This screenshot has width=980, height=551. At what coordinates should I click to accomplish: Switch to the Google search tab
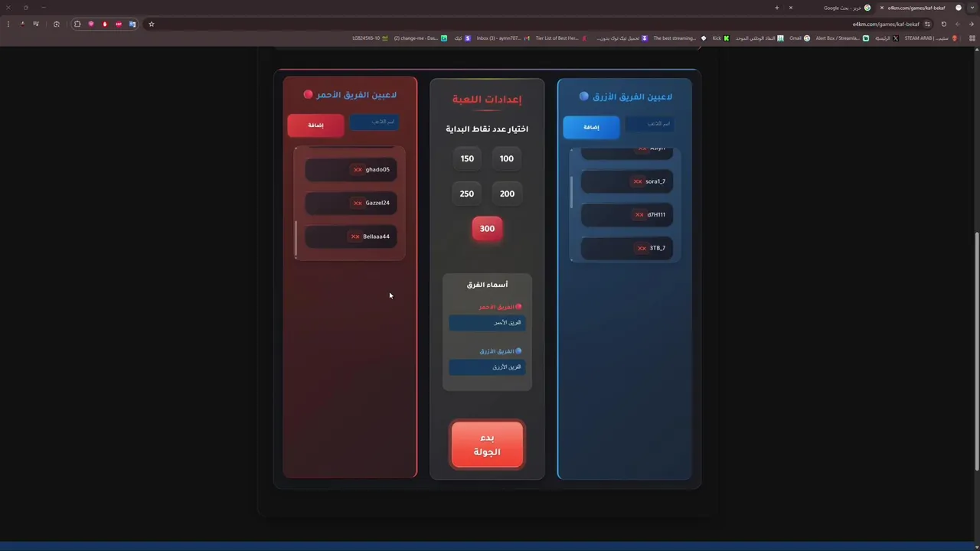pos(842,8)
